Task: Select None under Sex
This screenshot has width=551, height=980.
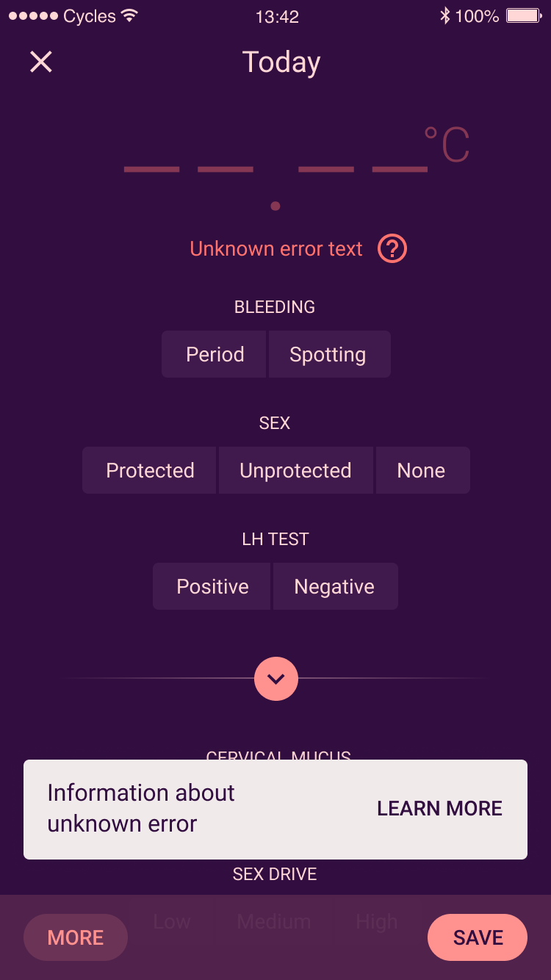Action: 422,470
